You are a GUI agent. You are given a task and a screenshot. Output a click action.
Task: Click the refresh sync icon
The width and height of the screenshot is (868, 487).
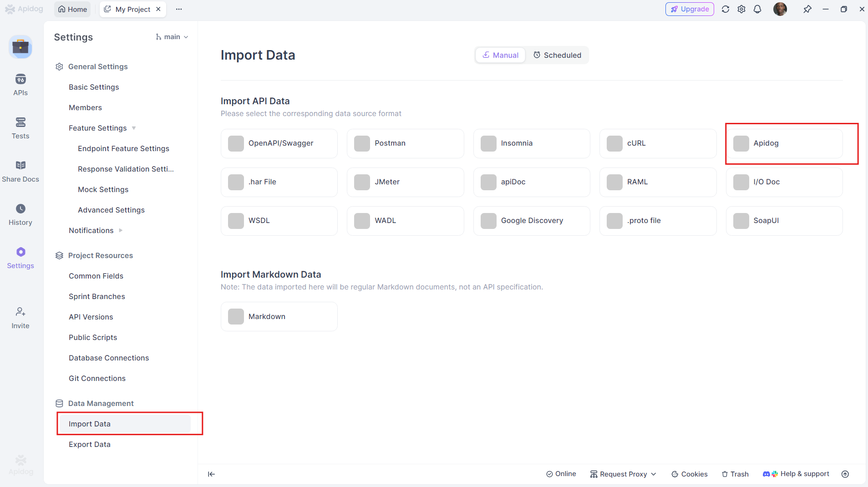(x=726, y=9)
